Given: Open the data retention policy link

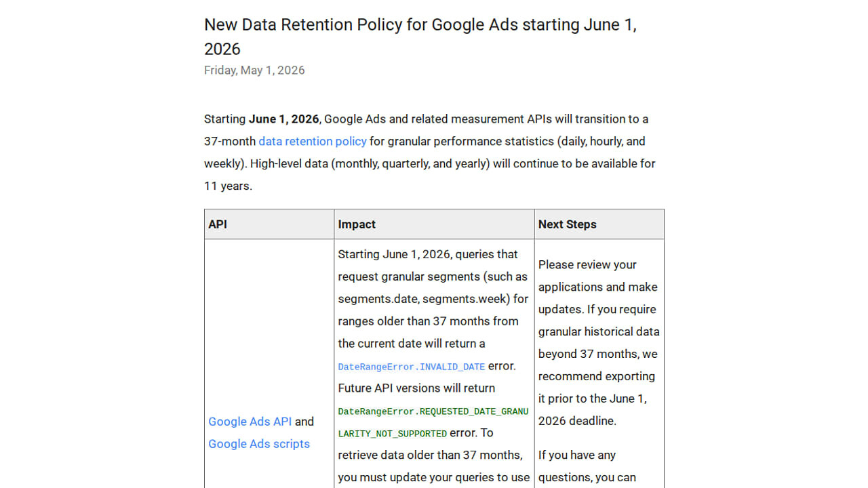Looking at the screenshot, I should click(313, 141).
